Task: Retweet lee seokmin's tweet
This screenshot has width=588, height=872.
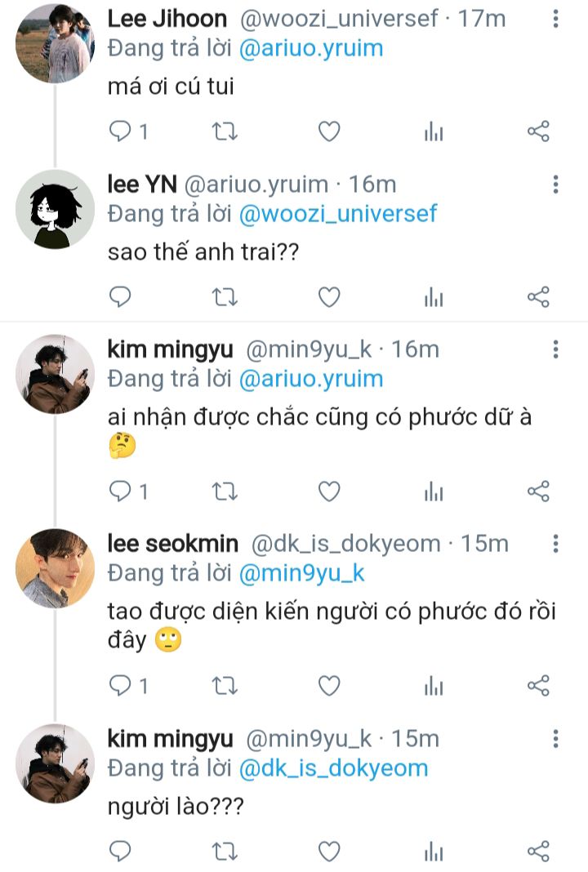Action: [224, 686]
